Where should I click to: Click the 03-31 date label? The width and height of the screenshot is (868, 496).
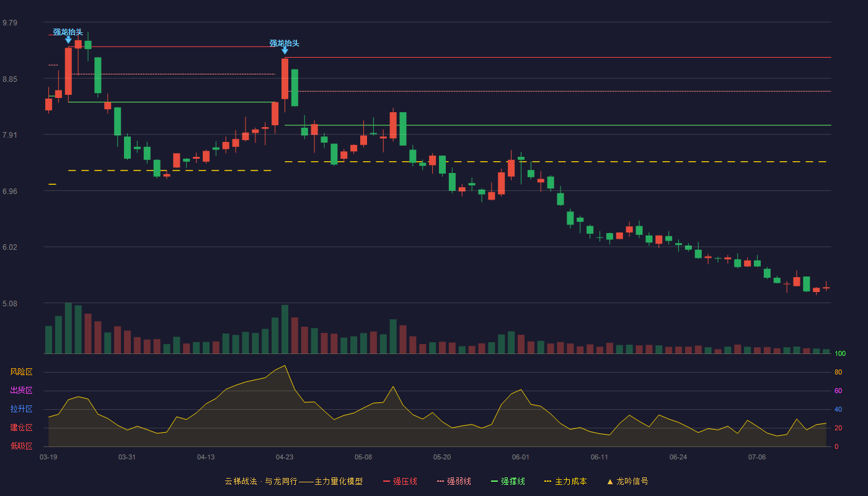click(127, 457)
